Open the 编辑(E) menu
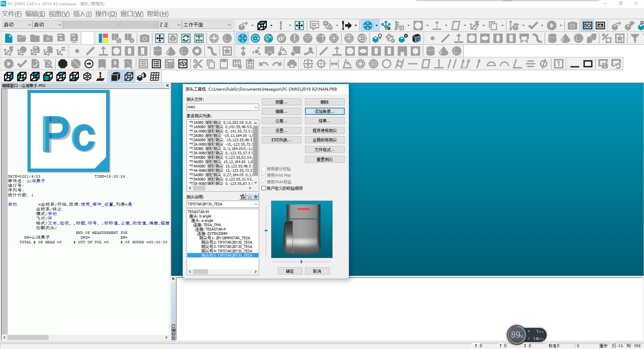Viewport: 644px width, 349px height. [35, 14]
